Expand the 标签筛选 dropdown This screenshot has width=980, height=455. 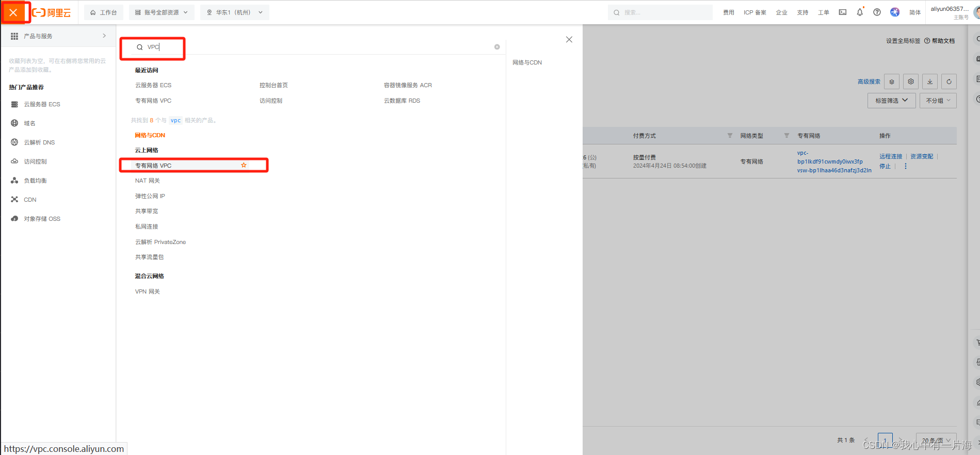(x=892, y=101)
